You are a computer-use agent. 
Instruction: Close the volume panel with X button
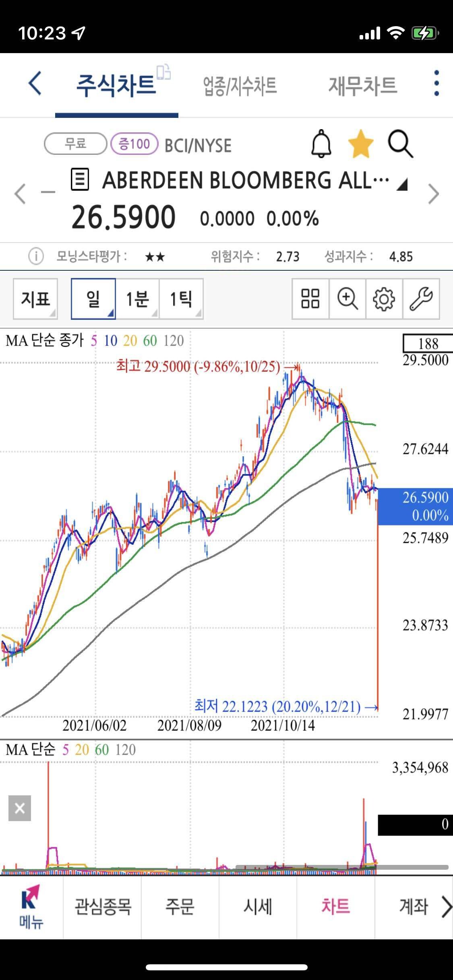[20, 808]
